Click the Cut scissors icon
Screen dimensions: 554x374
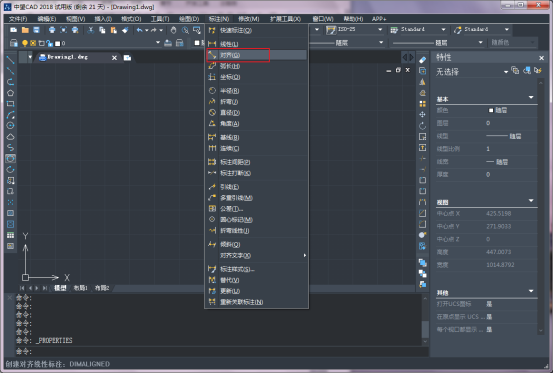click(x=90, y=30)
